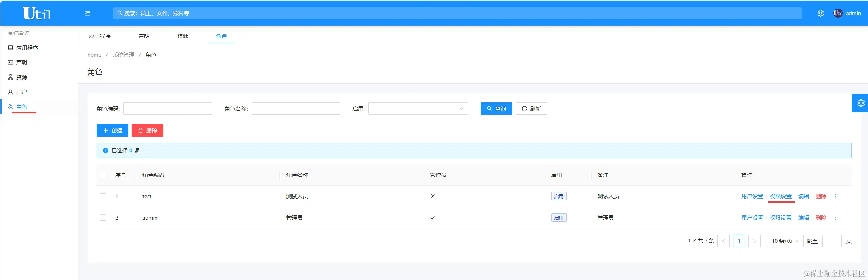868x280 pixels.
Task: Click the 查询 search button
Action: tap(496, 109)
